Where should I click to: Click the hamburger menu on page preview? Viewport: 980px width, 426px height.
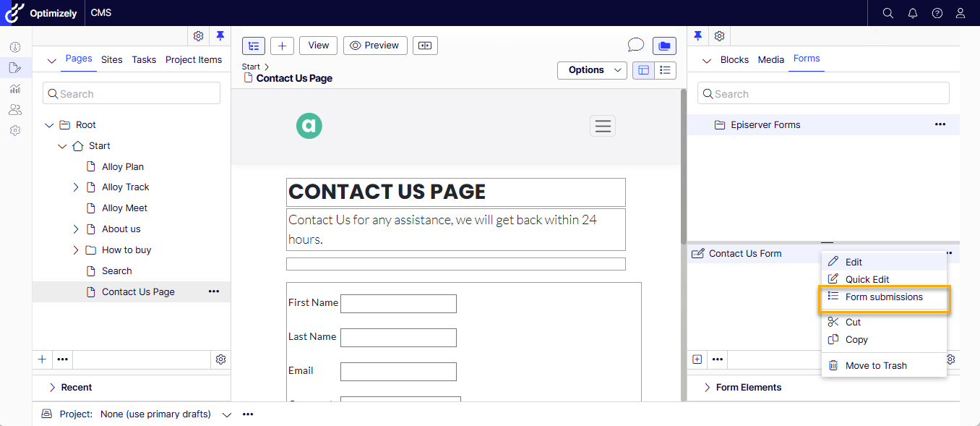(x=603, y=126)
